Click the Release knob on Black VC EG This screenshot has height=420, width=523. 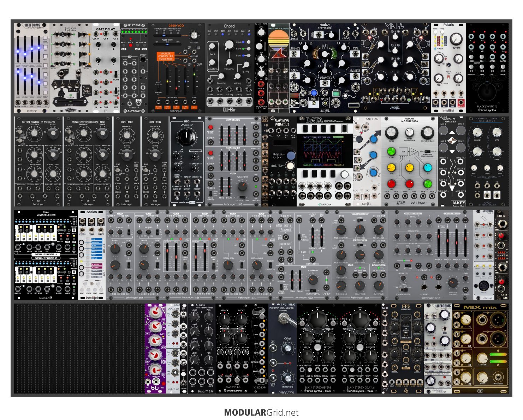click(241, 337)
